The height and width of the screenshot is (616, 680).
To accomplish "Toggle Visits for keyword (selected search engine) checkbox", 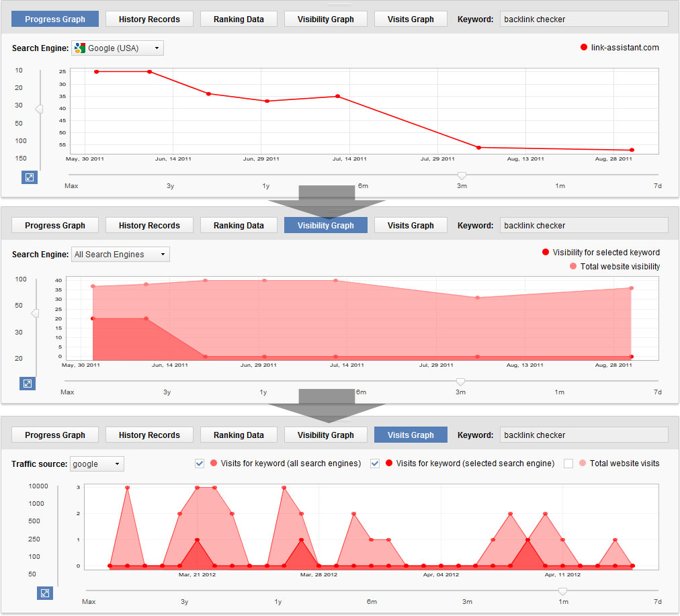I will [375, 464].
